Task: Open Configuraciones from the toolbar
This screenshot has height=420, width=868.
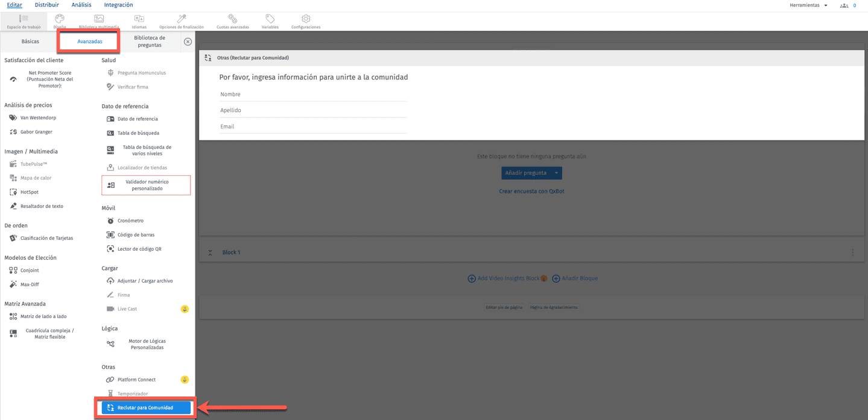Action: [x=305, y=22]
